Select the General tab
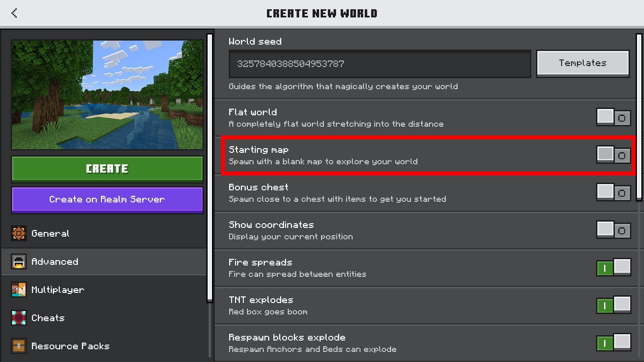 tap(107, 233)
